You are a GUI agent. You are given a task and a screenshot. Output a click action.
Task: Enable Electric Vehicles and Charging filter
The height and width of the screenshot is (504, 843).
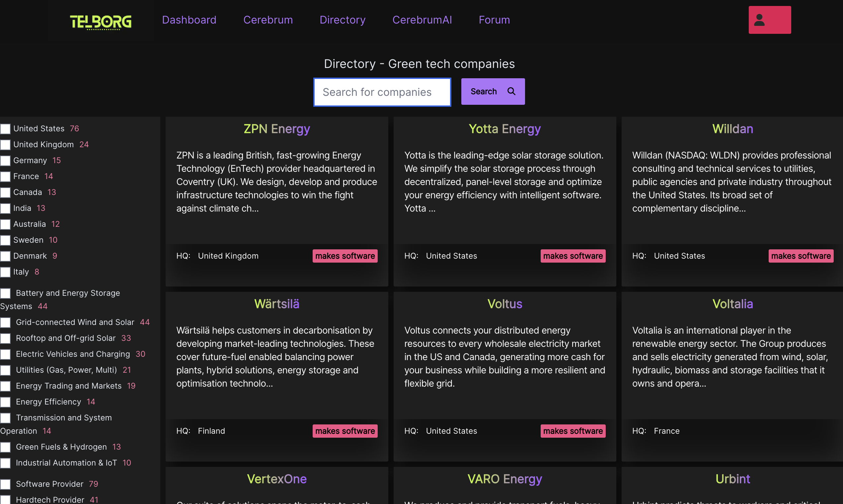point(5,354)
